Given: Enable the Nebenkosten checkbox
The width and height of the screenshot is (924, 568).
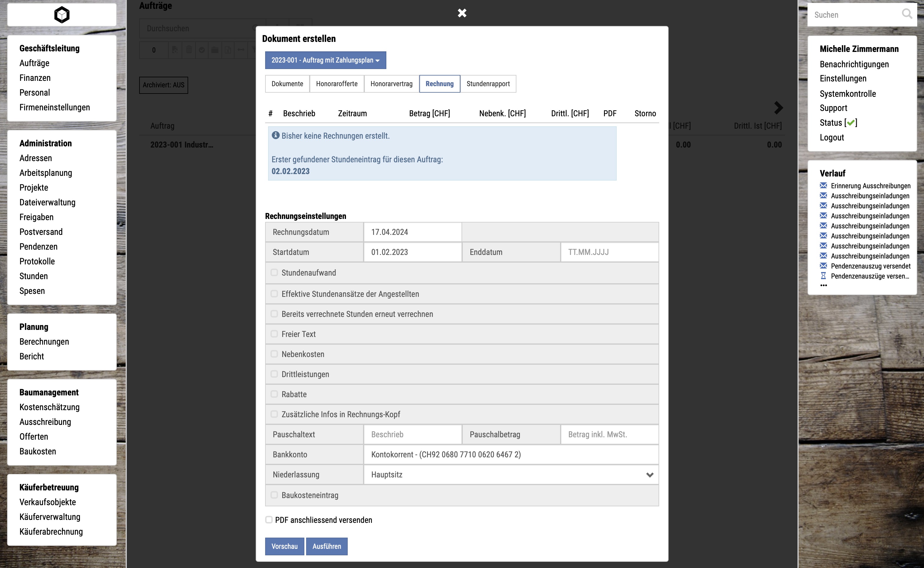Looking at the screenshot, I should click(274, 354).
